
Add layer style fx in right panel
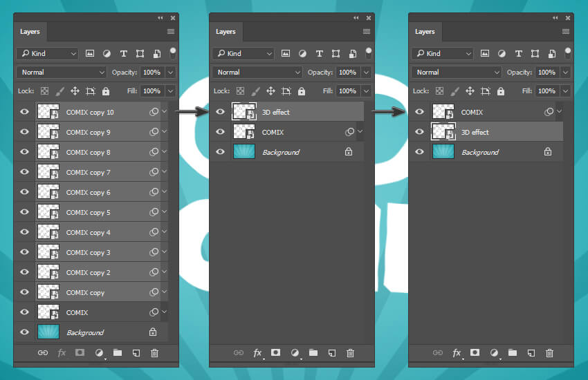pos(457,353)
